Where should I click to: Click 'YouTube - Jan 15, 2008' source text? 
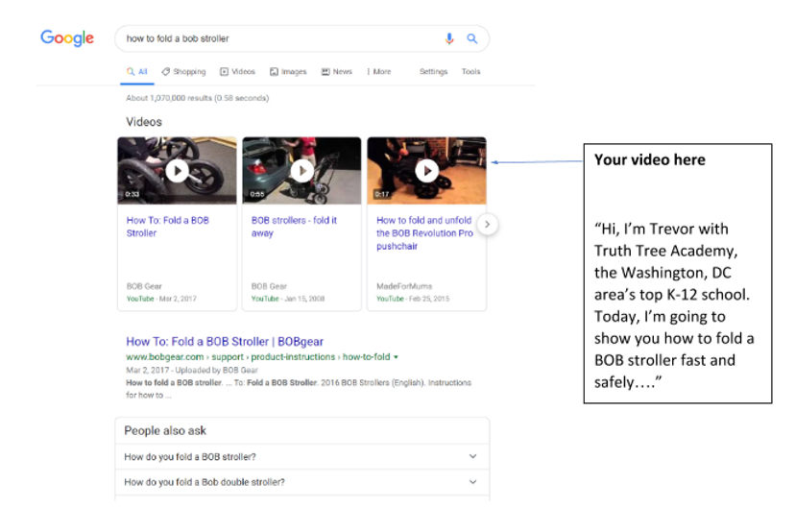click(x=288, y=299)
